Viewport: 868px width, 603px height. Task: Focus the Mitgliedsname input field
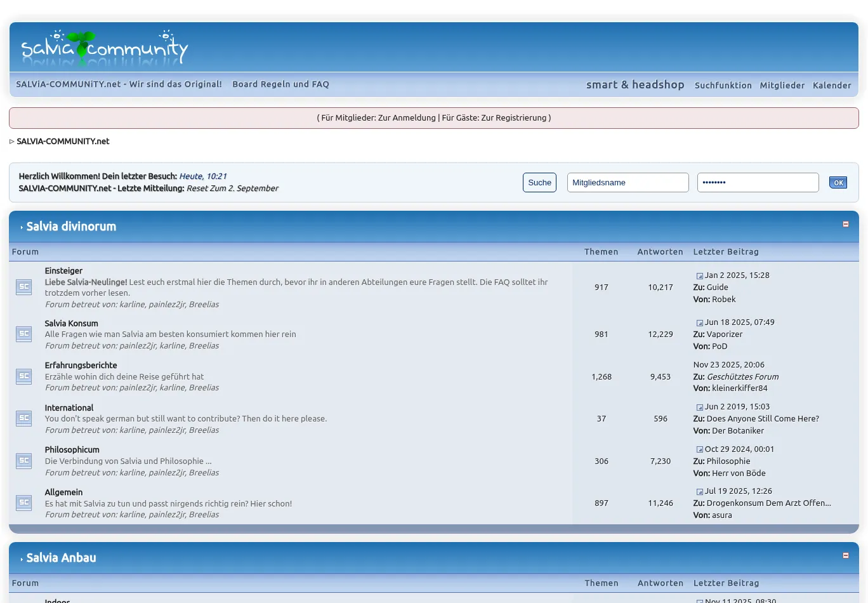click(628, 183)
